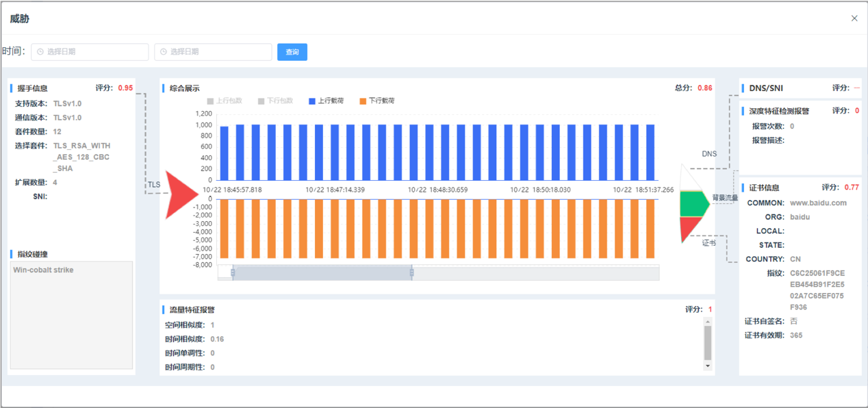This screenshot has height=408, width=868.
Task: Click the 选择套件 TLS_RSA_WITH cipher value
Action: (81, 157)
